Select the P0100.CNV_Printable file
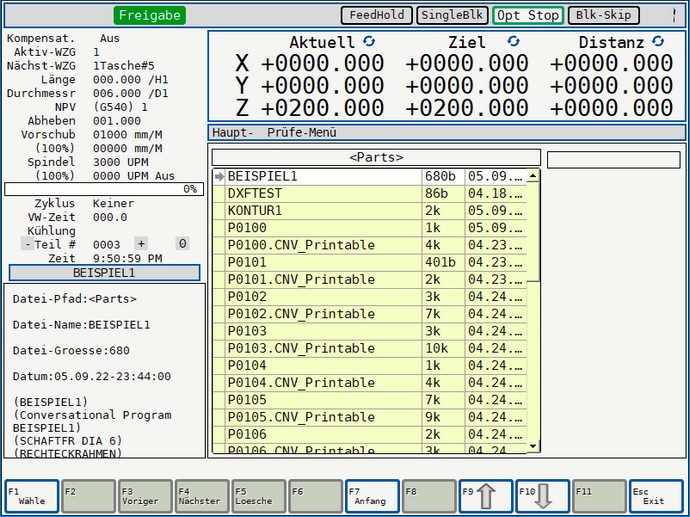 coord(370,245)
